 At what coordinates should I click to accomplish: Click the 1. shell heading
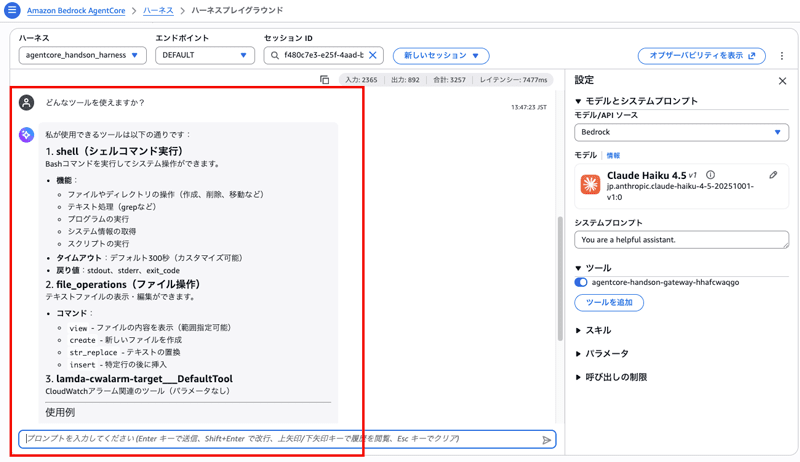point(114,151)
